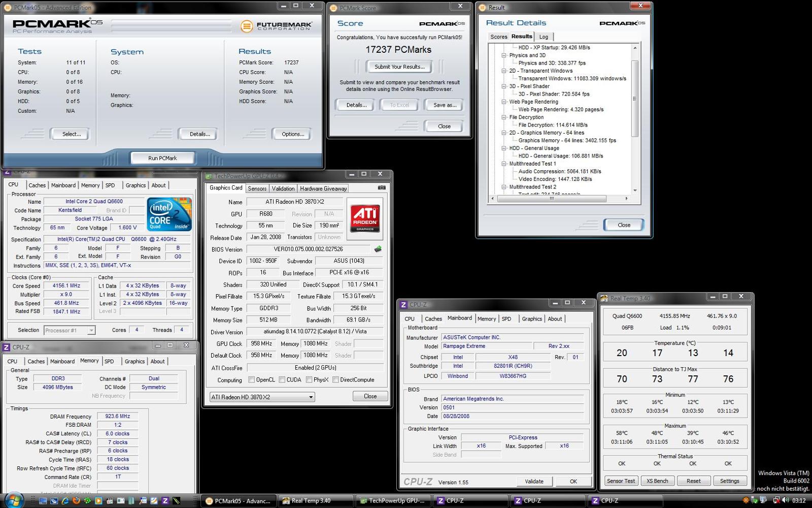Click scroll down arrow in Result Details
The image size is (812, 508).
[x=634, y=191]
